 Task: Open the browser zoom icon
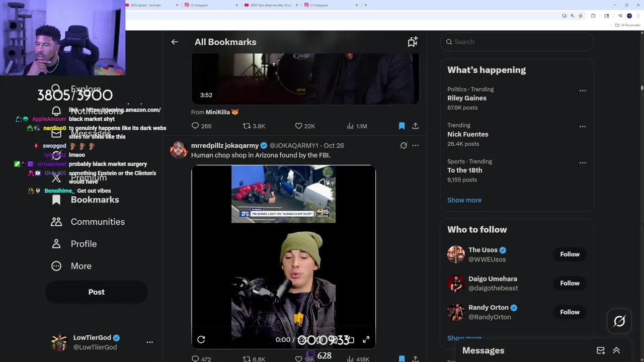(572, 16)
